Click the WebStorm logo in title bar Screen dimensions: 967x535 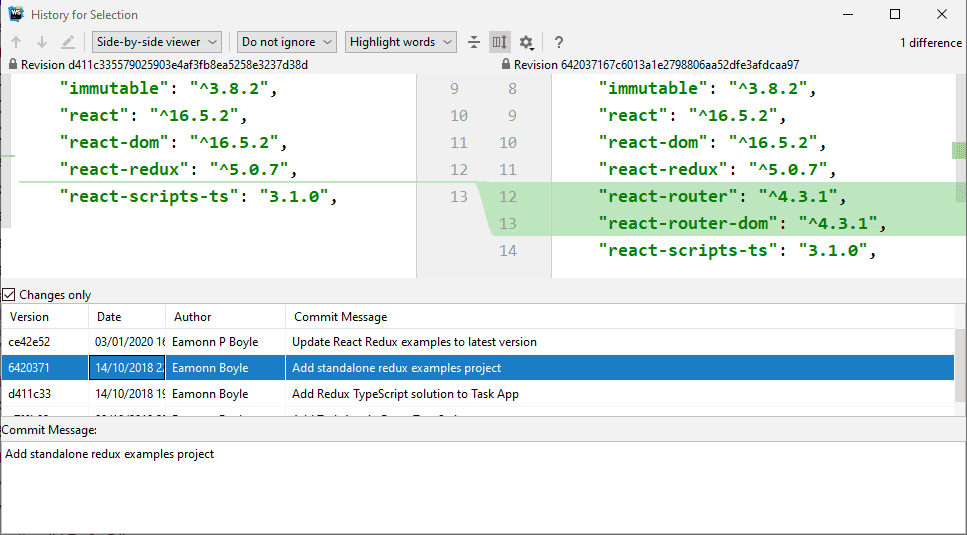[x=15, y=14]
